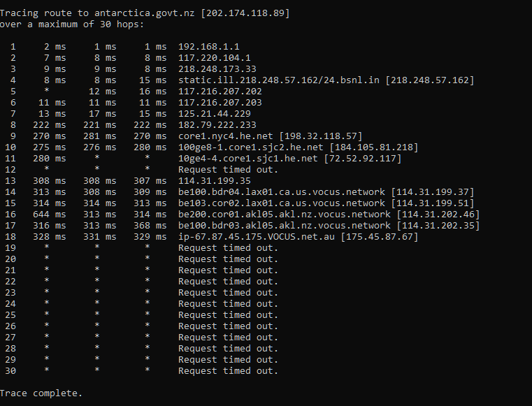Click the gateway address 192.168.1.1
Viewport: 532px width, 406px height.
click(209, 47)
